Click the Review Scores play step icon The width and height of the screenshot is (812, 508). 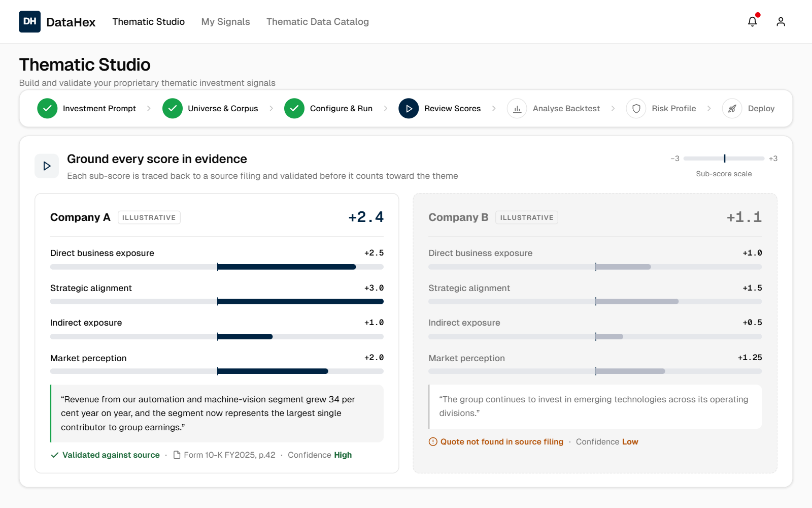click(409, 108)
